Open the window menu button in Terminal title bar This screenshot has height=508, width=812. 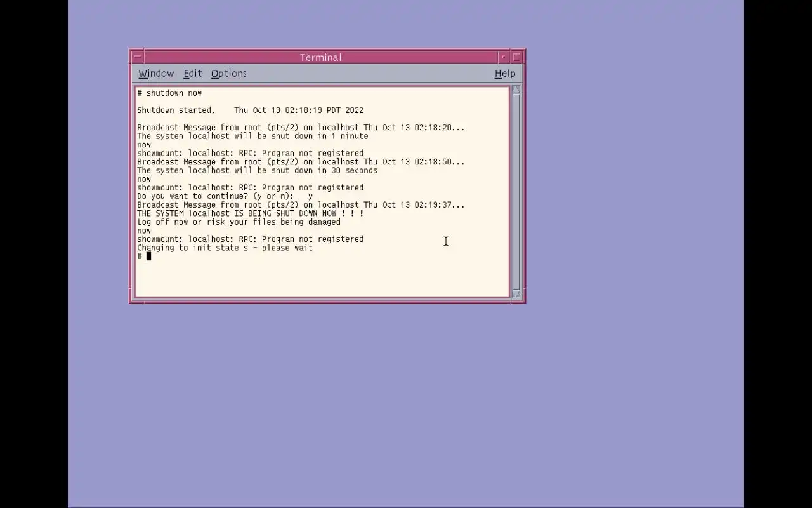pyautogui.click(x=137, y=57)
